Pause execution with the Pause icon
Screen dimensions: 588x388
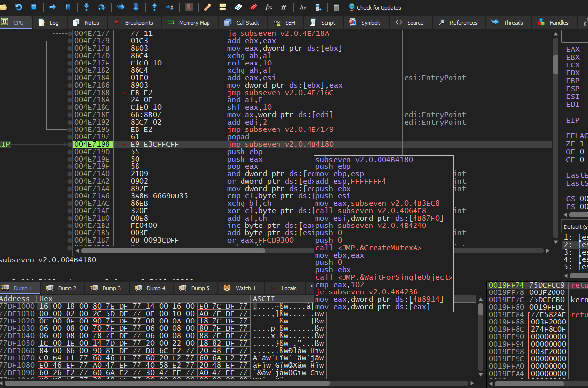[68, 7]
